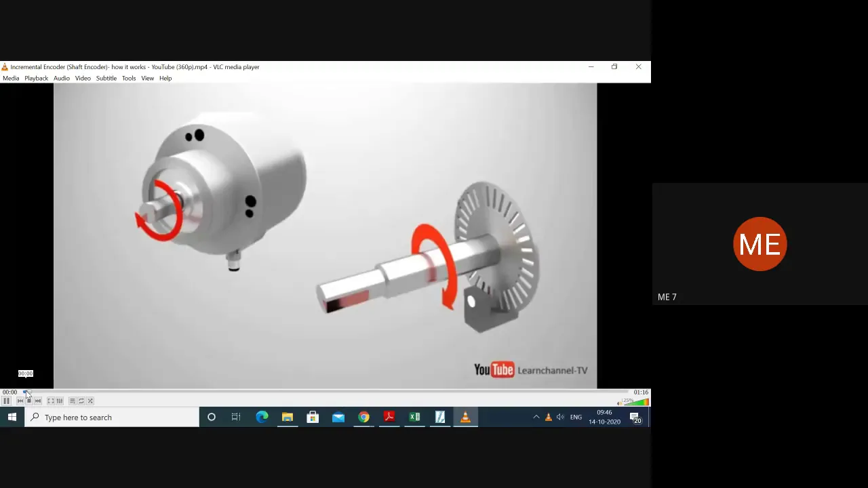The width and height of the screenshot is (868, 488).
Task: Switch ENG input language indicator
Action: [576, 418]
